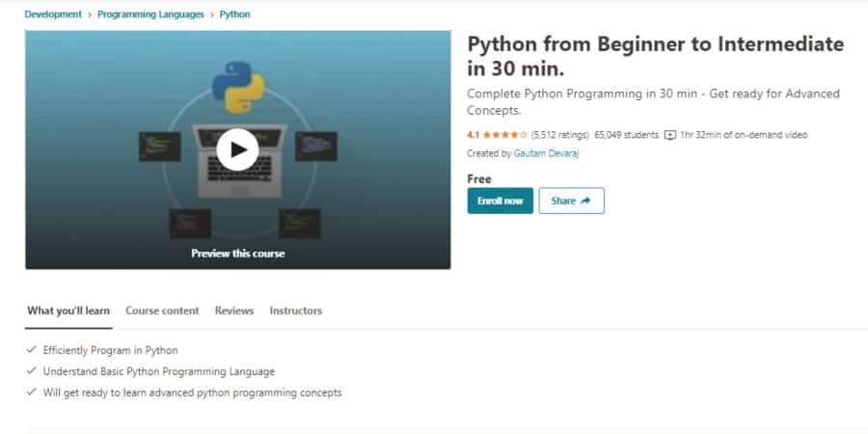Click the Enroll now button

[x=500, y=201]
